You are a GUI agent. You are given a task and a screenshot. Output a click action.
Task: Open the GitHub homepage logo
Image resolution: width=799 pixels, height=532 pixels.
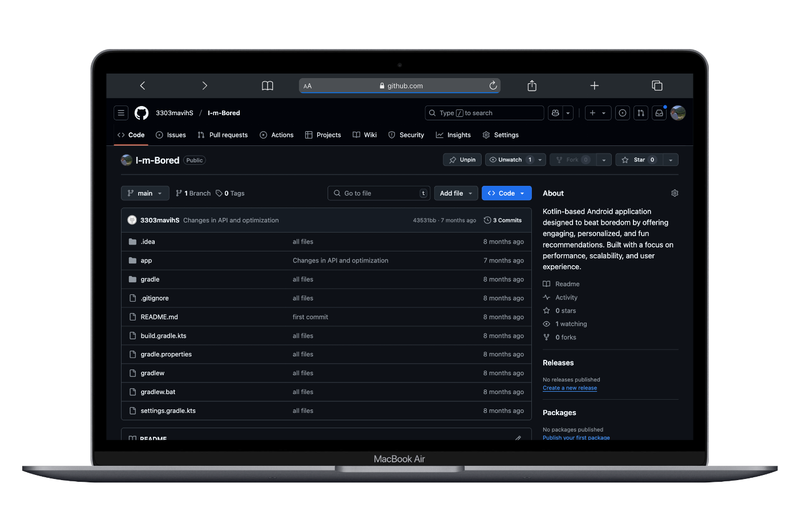(x=142, y=113)
